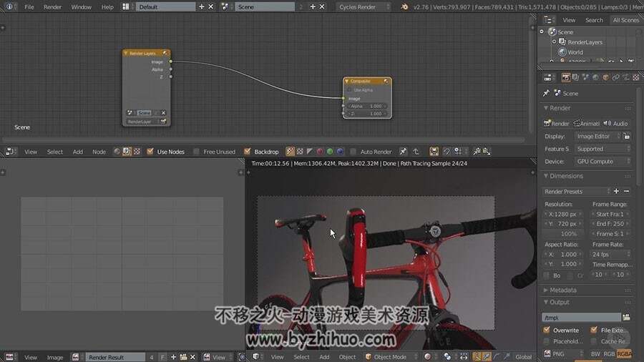Screen dimensions: 644x362
Task: Open the File menu
Action: [x=29, y=7]
